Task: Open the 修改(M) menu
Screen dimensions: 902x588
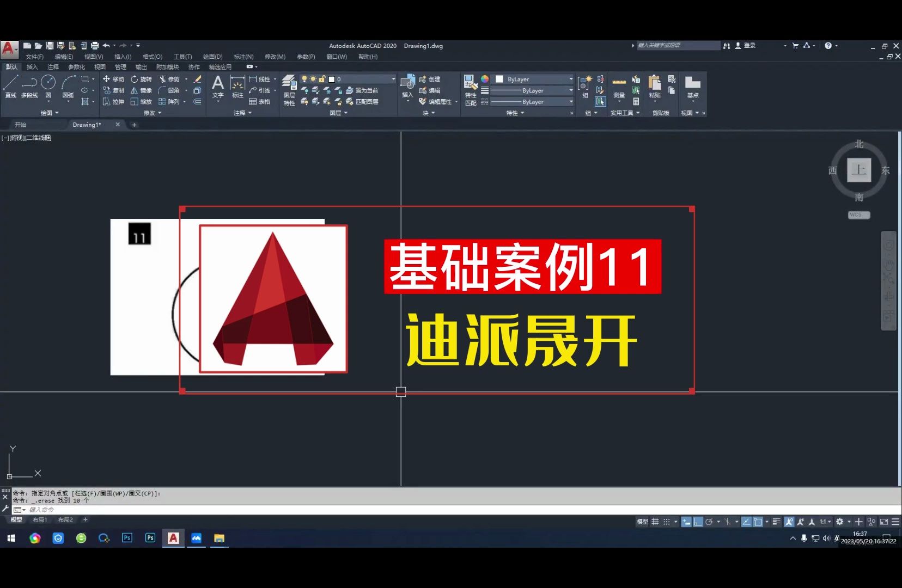Action: [x=275, y=57]
